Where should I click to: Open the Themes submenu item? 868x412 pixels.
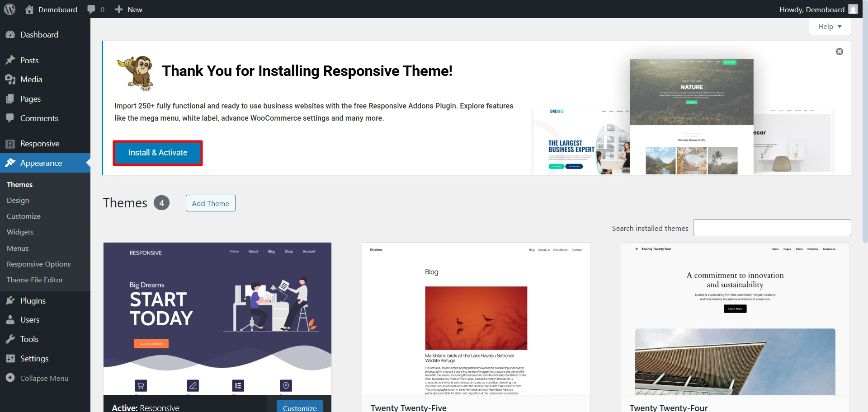pos(19,184)
